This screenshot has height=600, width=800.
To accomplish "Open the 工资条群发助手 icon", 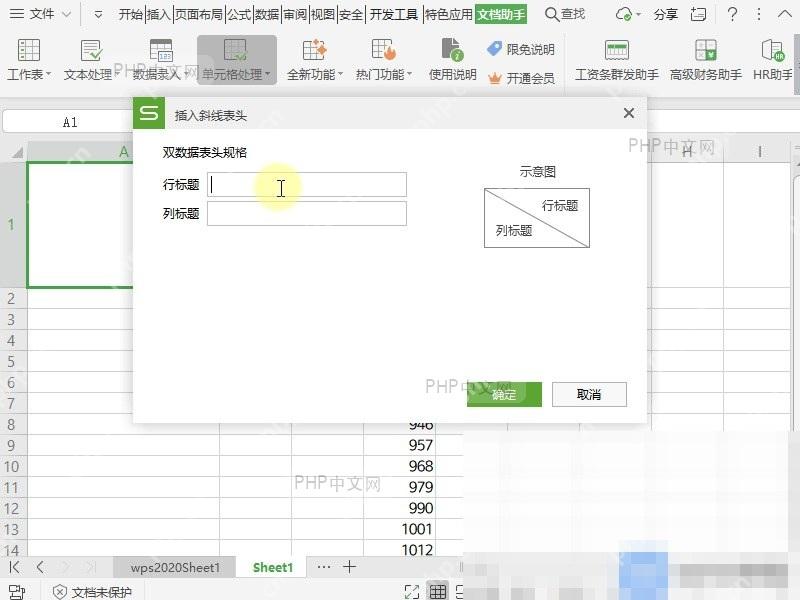I will point(616,50).
